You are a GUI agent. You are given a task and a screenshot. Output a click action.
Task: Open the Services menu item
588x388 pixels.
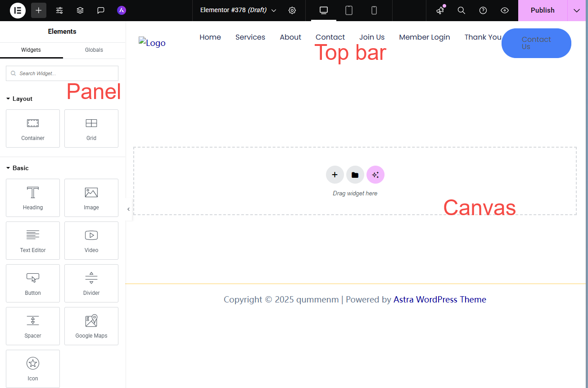coord(250,37)
